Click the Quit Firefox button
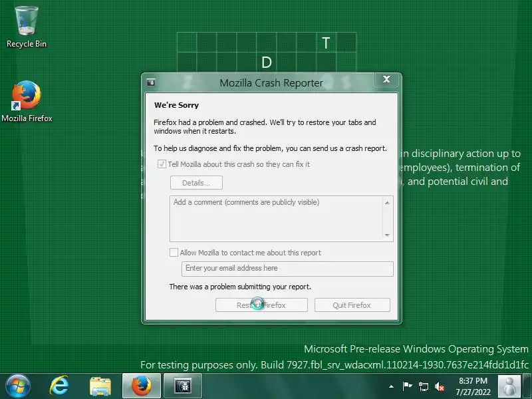This screenshot has height=399, width=532. [x=352, y=305]
